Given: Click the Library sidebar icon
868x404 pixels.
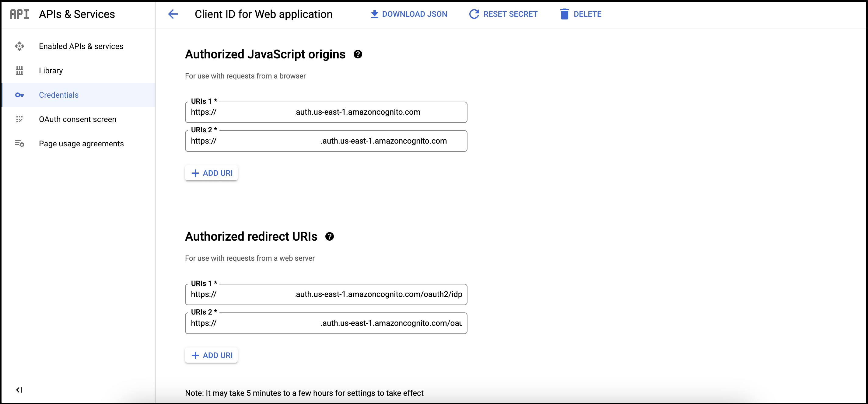Looking at the screenshot, I should pos(19,70).
